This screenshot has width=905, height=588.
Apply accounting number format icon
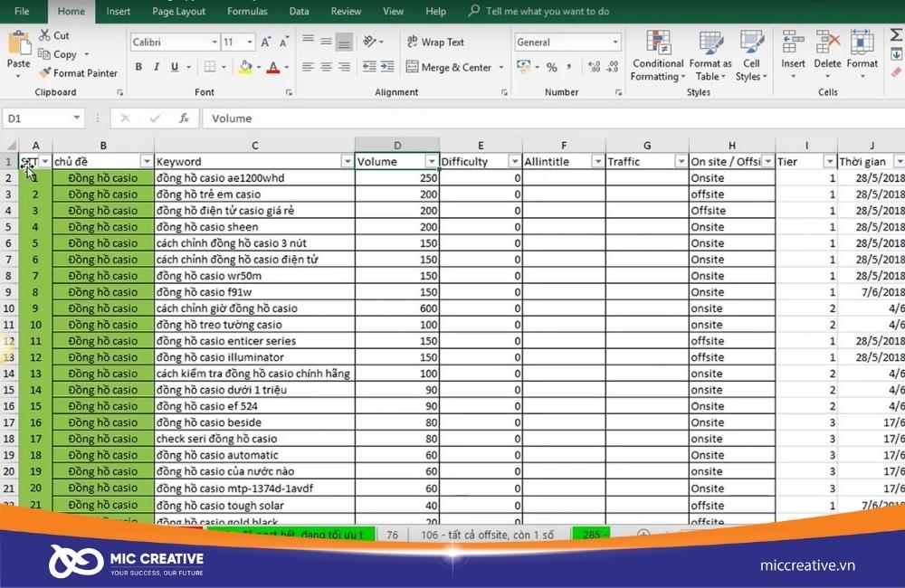[x=523, y=66]
